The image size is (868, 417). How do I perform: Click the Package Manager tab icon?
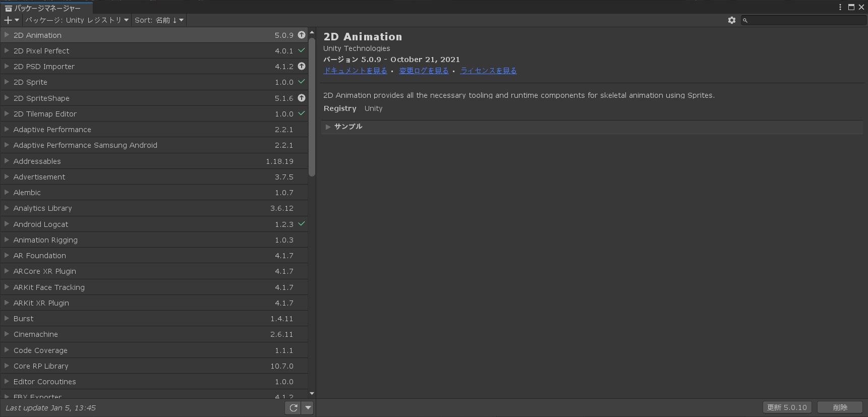tap(9, 8)
